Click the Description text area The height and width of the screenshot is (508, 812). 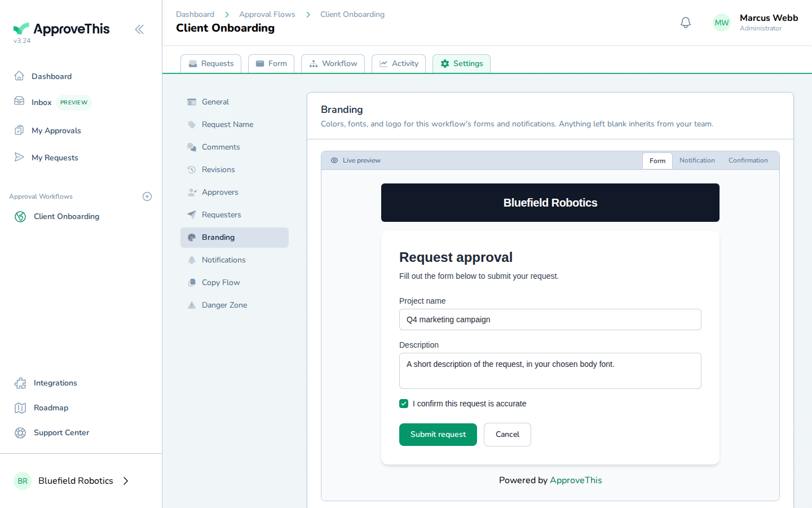(550, 371)
